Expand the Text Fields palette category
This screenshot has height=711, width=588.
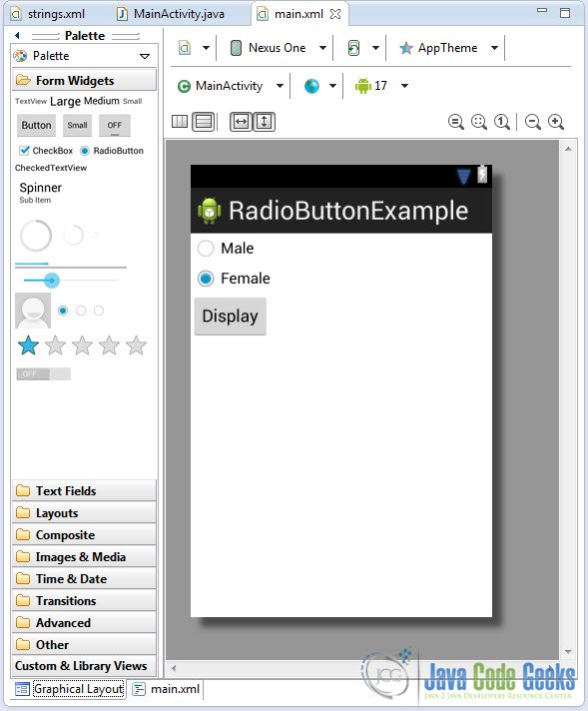pyautogui.click(x=84, y=491)
